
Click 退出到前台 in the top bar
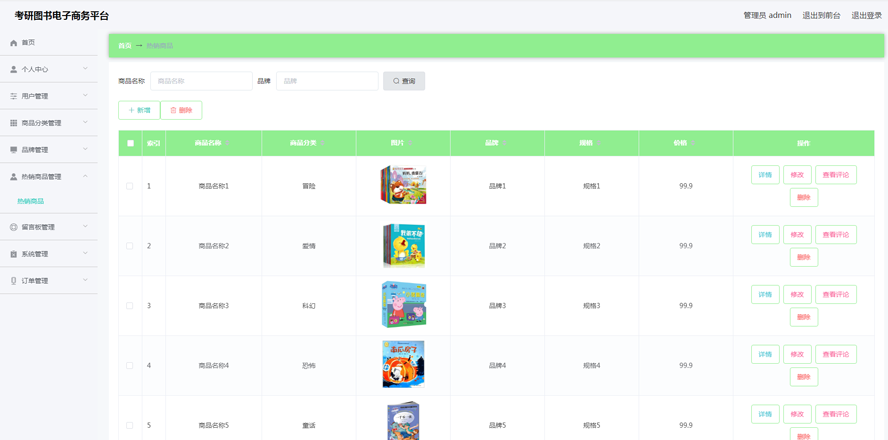[x=821, y=16]
